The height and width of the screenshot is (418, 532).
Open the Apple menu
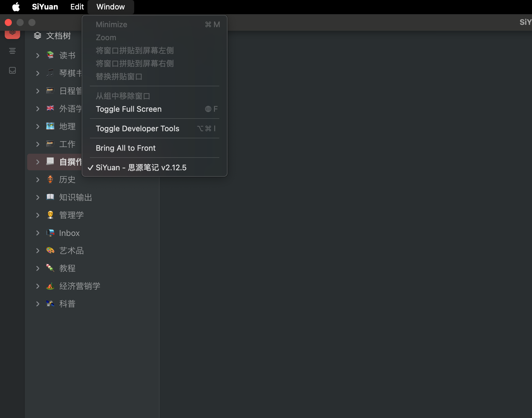pos(16,7)
